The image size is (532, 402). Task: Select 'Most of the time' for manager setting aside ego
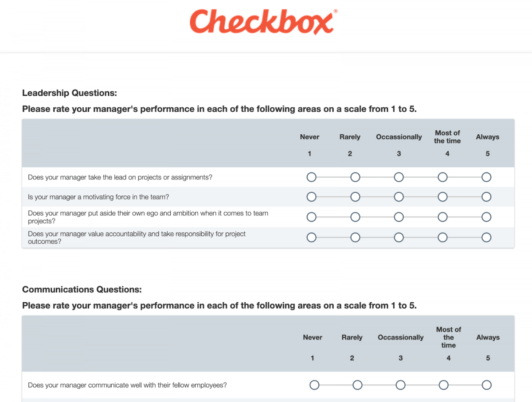(442, 217)
